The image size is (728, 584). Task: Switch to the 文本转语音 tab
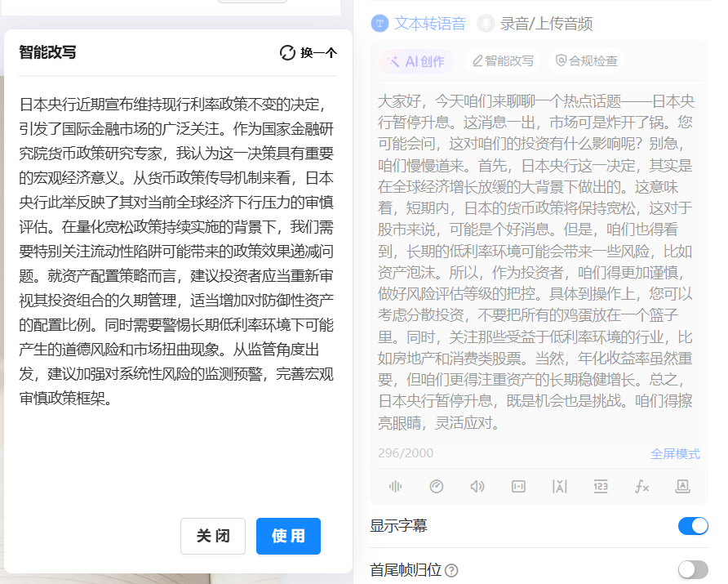(419, 24)
